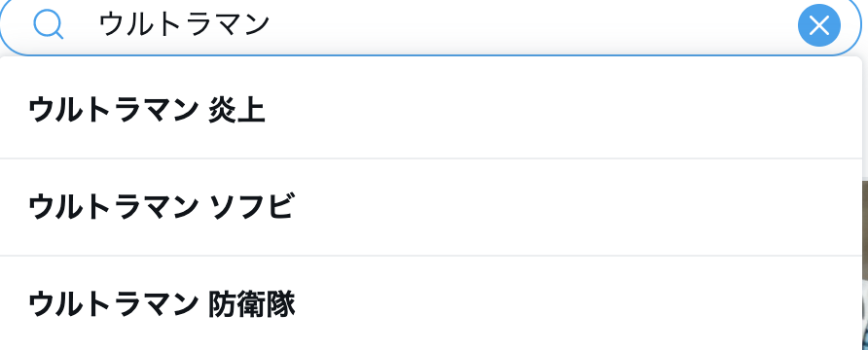Image resolution: width=868 pixels, height=350 pixels.
Task: Click the word 防衛隊 in the suggestions
Action: tap(252, 304)
